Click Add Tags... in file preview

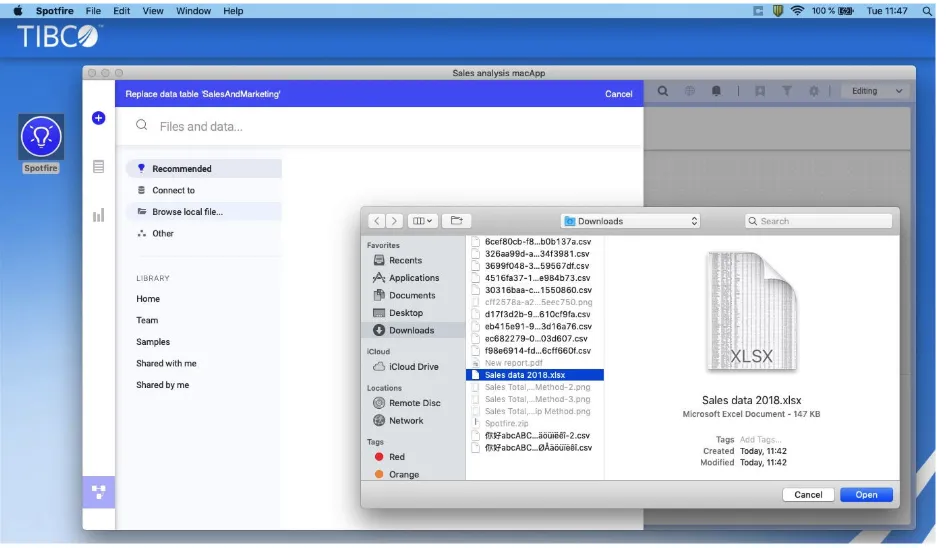click(760, 439)
